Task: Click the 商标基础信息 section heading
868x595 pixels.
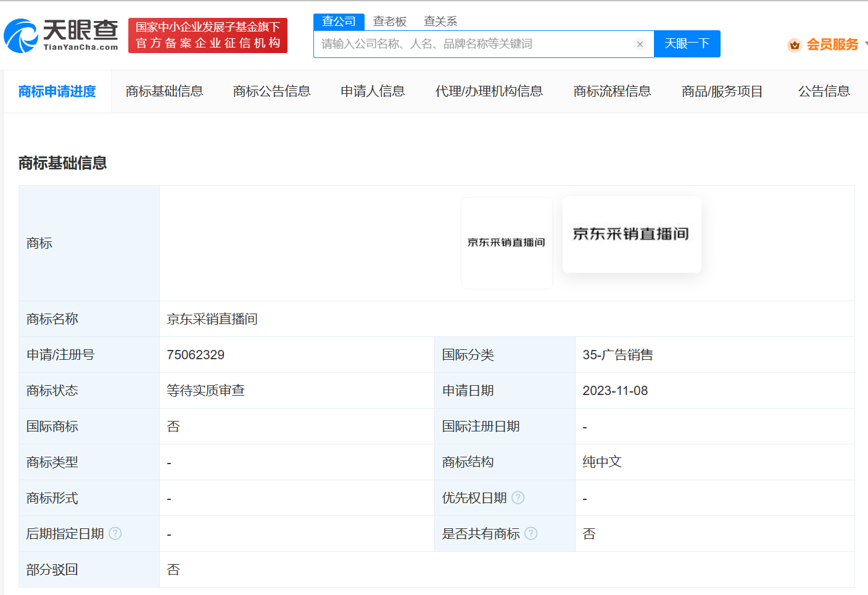Action: tap(62, 163)
